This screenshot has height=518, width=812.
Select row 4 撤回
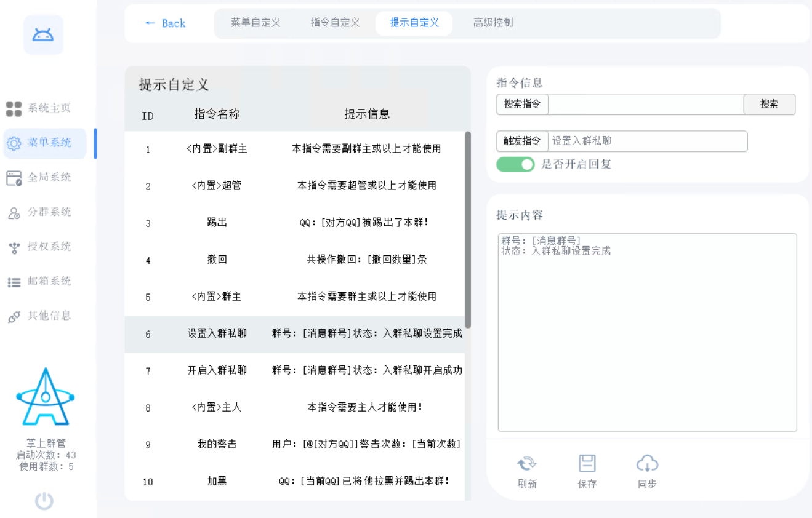(x=294, y=260)
